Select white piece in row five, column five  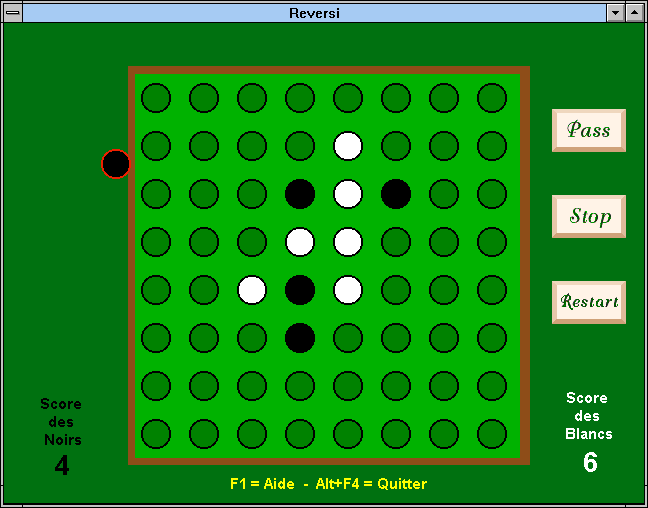(x=348, y=290)
